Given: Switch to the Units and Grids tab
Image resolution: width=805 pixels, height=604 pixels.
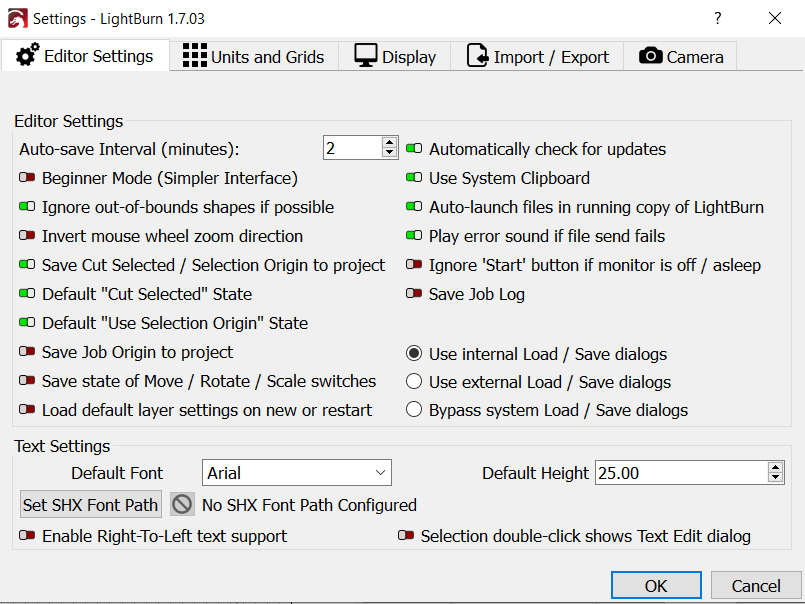Looking at the screenshot, I should 254,56.
